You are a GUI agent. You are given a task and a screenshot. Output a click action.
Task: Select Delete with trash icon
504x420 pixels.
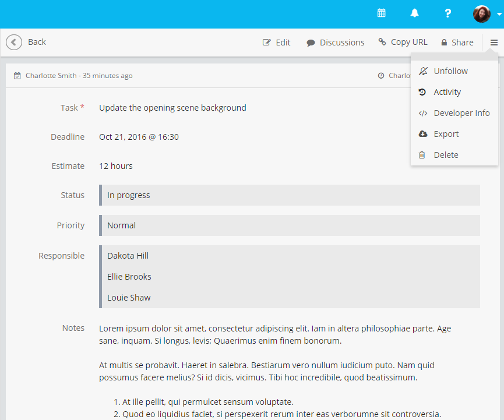pos(446,155)
